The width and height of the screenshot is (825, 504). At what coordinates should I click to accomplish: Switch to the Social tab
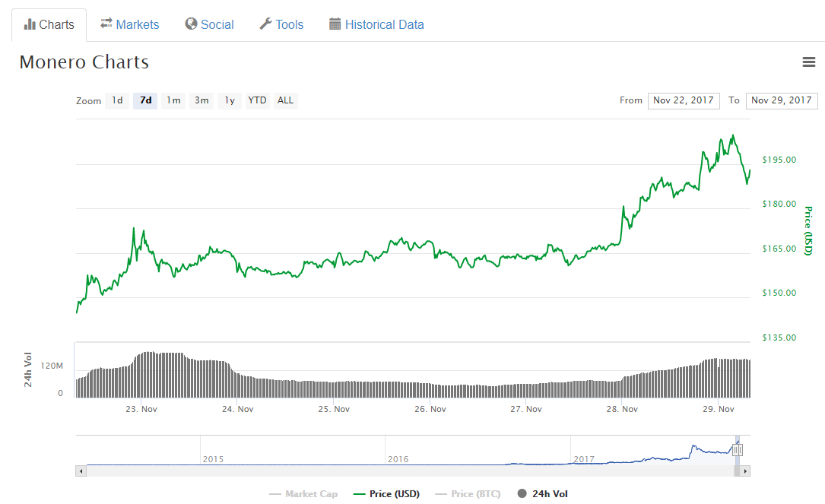pyautogui.click(x=209, y=24)
